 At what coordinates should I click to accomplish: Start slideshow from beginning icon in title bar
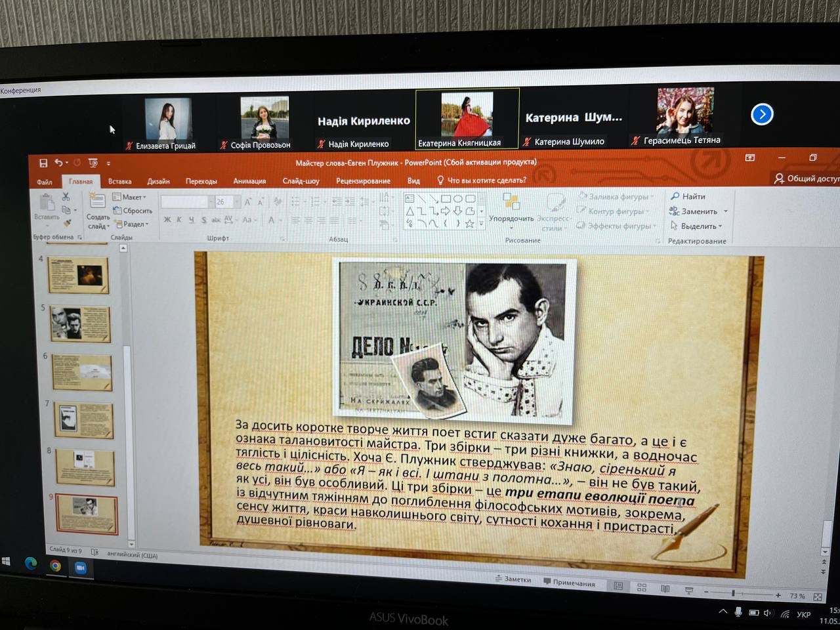click(x=93, y=163)
